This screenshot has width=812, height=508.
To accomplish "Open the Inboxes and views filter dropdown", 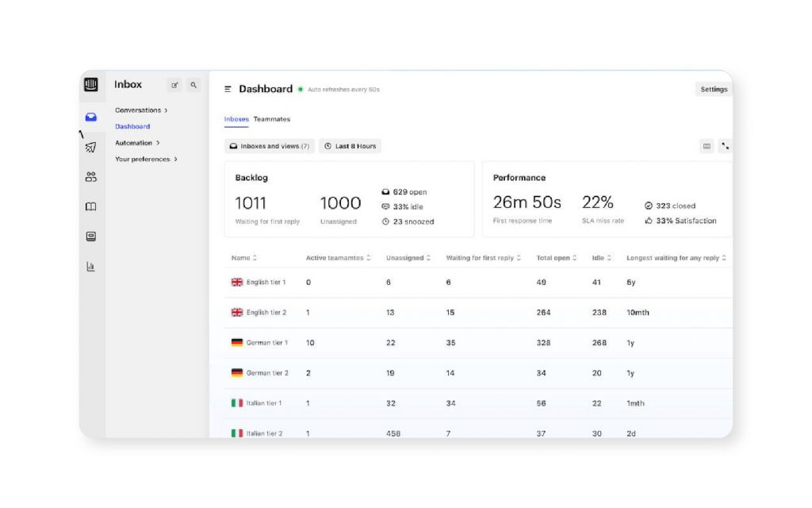I will point(270,146).
